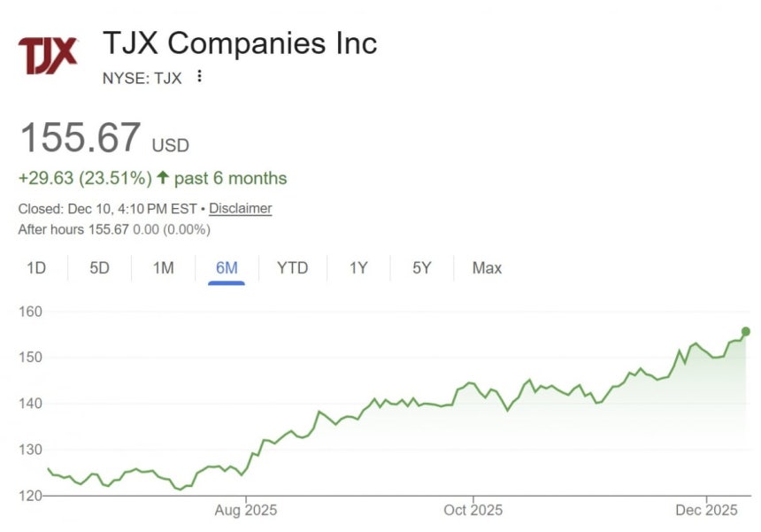Click the blue underline indicator under 6M

tap(225, 281)
